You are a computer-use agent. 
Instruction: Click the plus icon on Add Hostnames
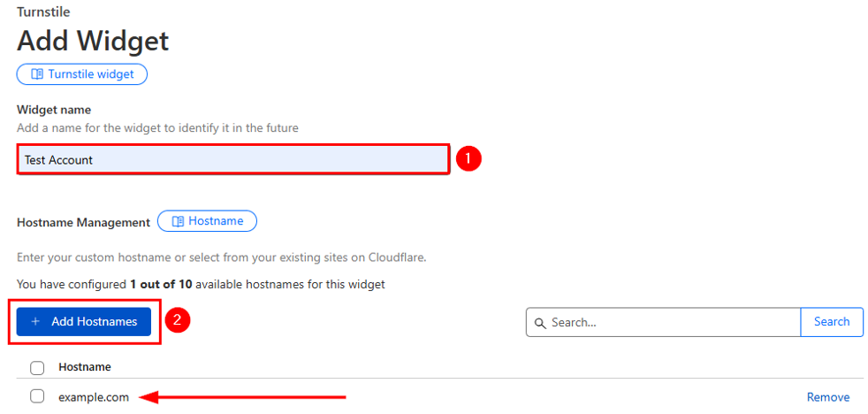click(x=36, y=322)
